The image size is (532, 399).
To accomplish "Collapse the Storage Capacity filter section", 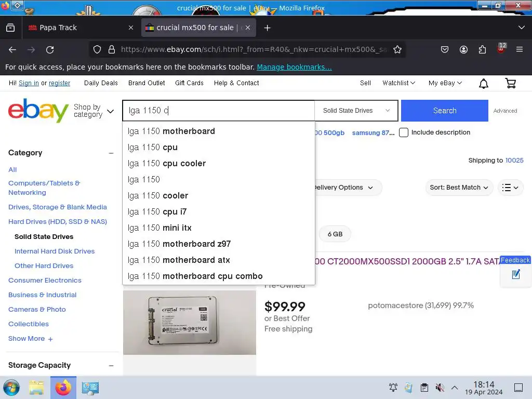I will (x=111, y=366).
